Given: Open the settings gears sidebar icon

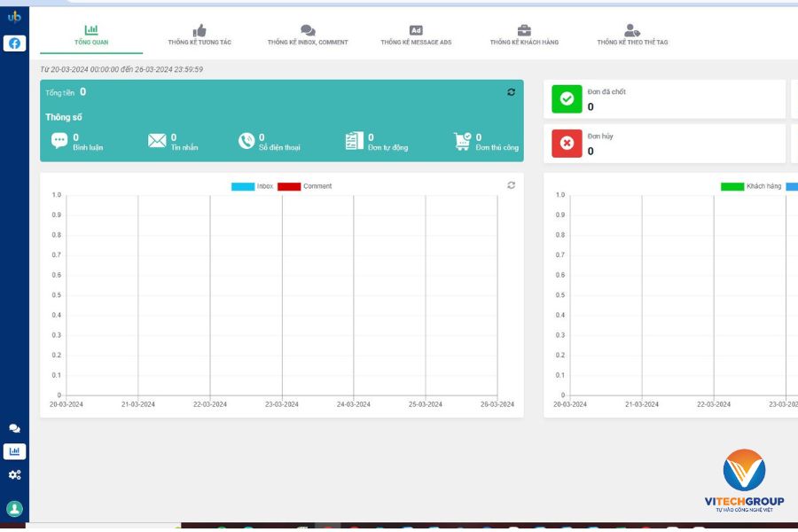Looking at the screenshot, I should click(x=14, y=474).
